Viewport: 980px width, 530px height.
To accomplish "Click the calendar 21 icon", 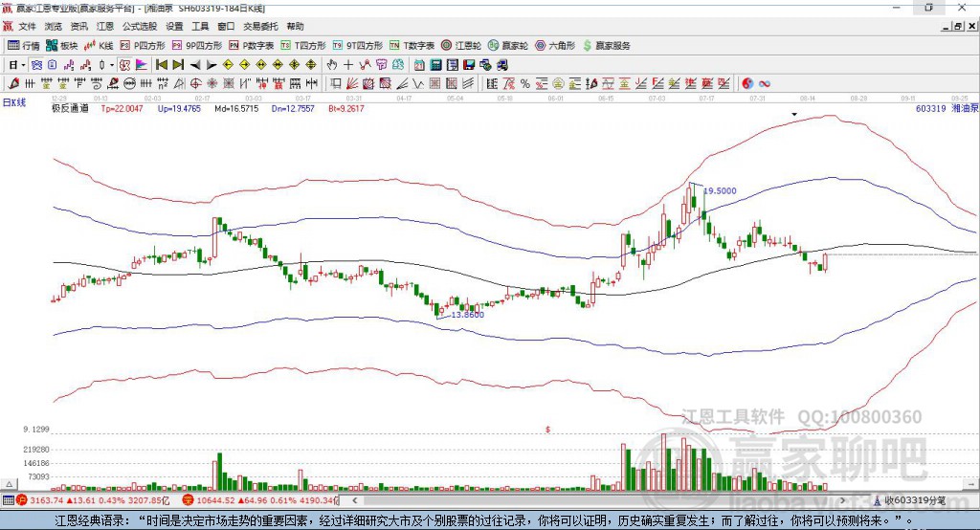I will [419, 65].
